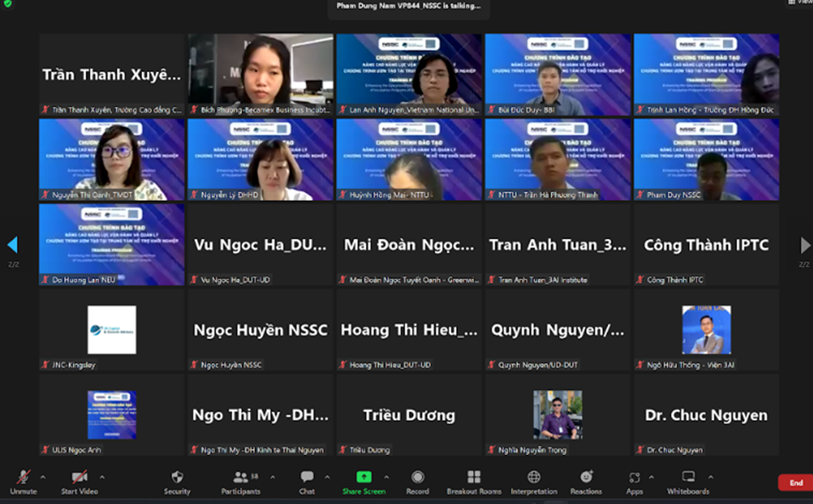Open Breakout Rooms

(x=474, y=478)
